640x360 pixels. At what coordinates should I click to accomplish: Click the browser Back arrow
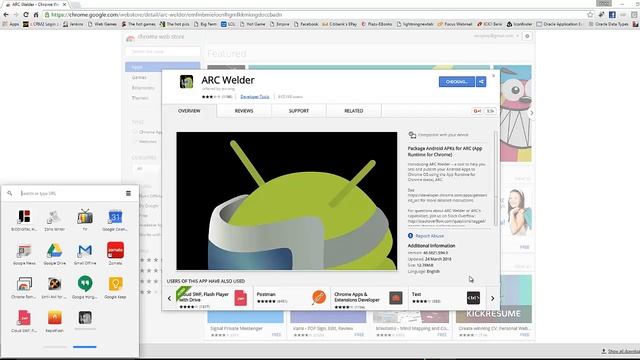(x=6, y=15)
